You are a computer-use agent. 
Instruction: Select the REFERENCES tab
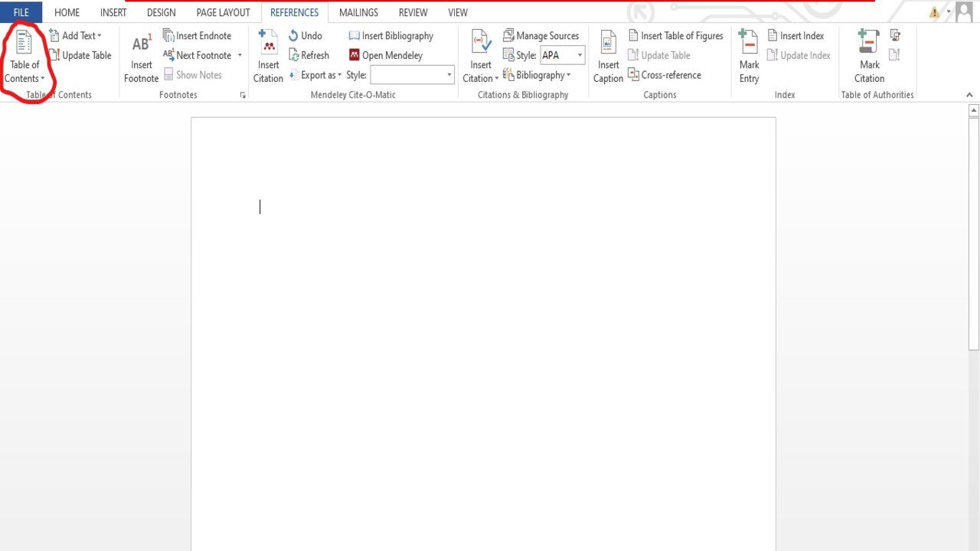coord(294,12)
